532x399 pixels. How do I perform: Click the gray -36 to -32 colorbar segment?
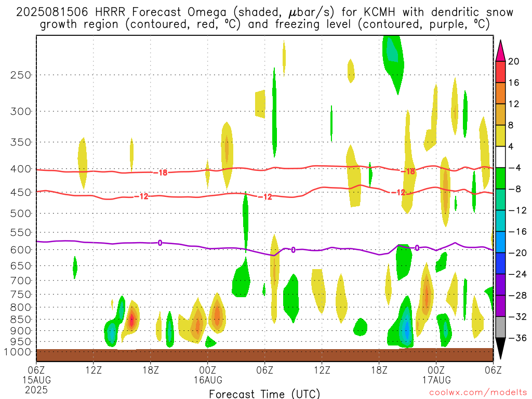click(x=500, y=327)
